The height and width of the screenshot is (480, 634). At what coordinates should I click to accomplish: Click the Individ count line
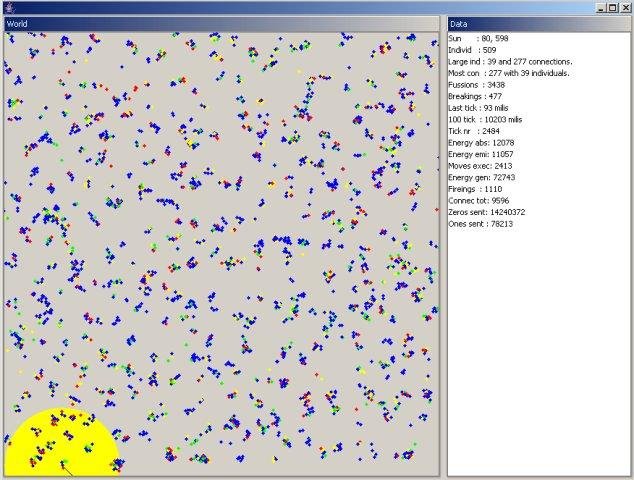[472, 50]
